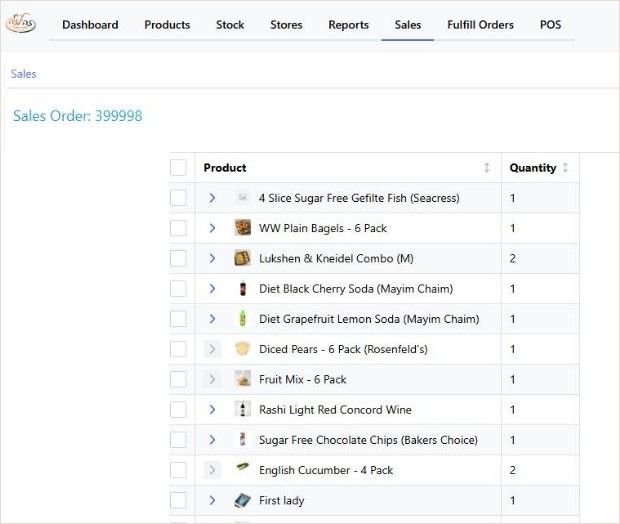Screen dimensions: 620x524
Task: Check the Diced Pears row checkbox
Action: pos(178,349)
